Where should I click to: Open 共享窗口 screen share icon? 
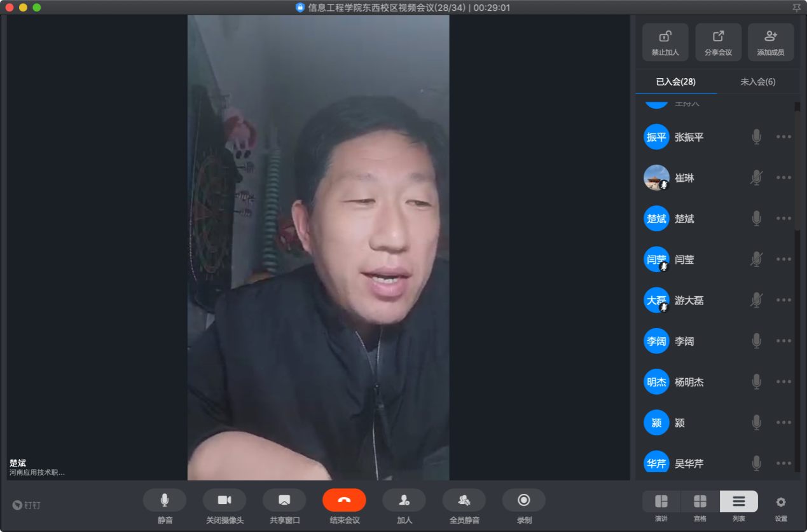click(284, 500)
